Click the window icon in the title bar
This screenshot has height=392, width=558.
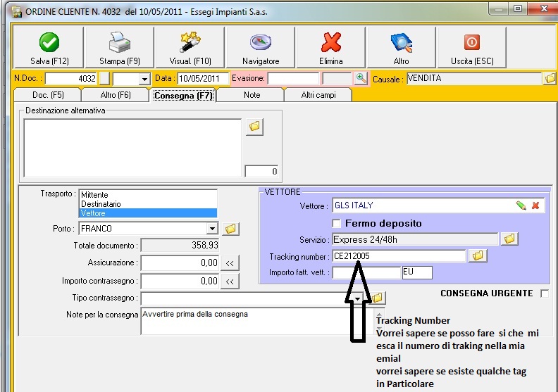[x=16, y=12]
